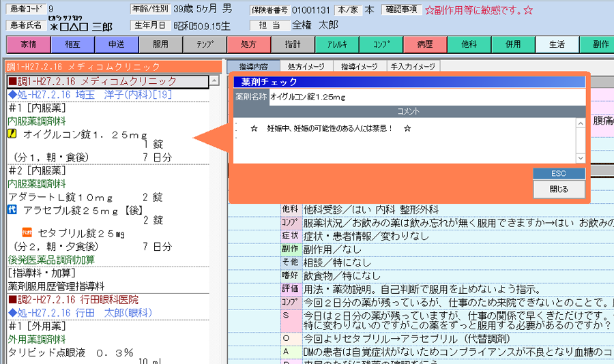Viewport: 614px width, 364px height.
Task: Open the 病歴 medical history button
Action: point(425,44)
